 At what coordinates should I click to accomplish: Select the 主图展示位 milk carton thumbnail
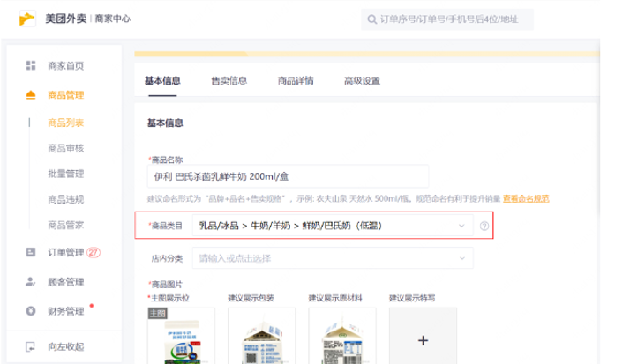[x=181, y=336]
